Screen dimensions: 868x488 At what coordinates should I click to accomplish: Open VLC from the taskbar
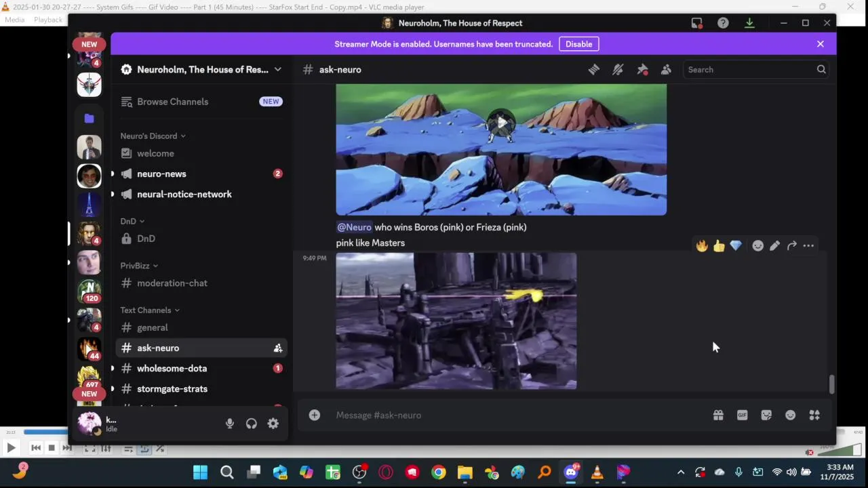click(597, 472)
